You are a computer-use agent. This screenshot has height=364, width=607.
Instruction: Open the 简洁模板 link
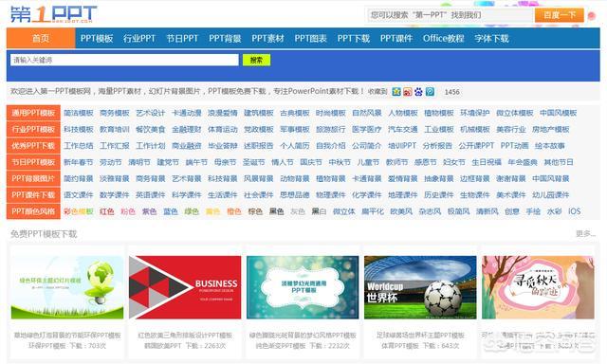[79, 113]
